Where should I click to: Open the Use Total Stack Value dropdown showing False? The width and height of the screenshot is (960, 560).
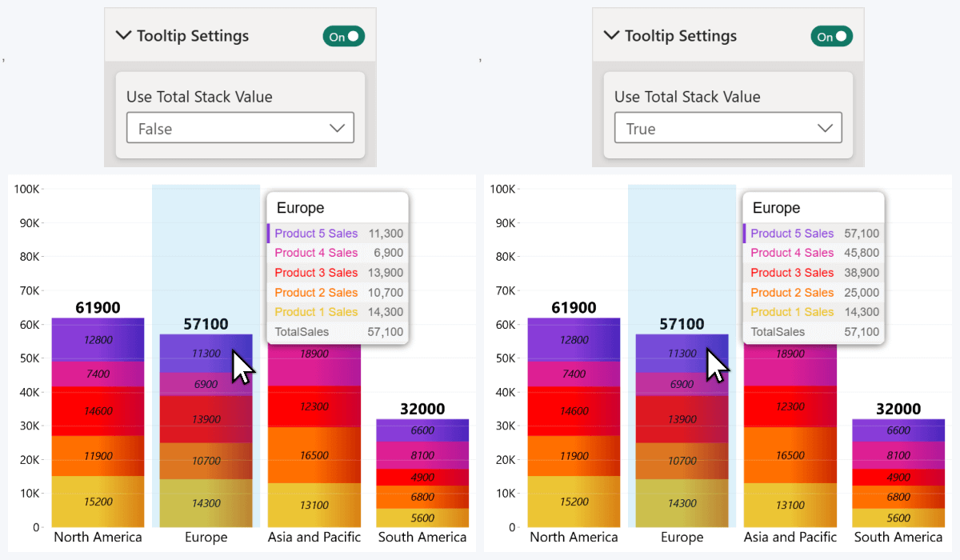tap(239, 127)
